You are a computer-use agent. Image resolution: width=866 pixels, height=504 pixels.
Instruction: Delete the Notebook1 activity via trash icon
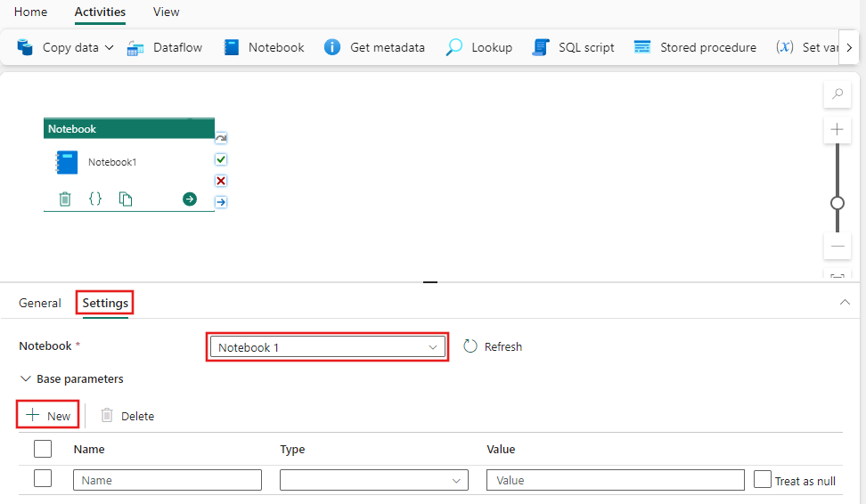[x=65, y=199]
